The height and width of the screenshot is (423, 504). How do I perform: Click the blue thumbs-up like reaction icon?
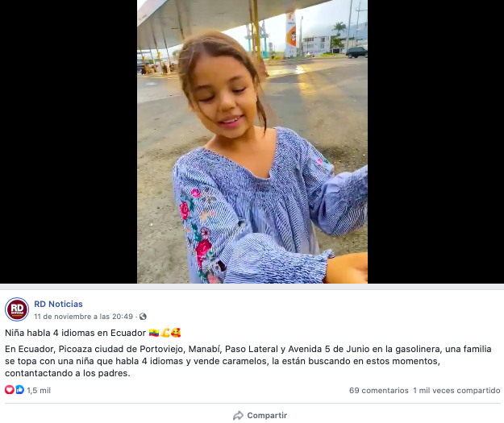[19, 390]
